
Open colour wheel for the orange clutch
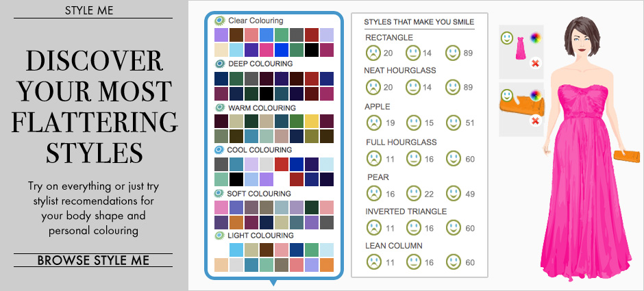point(536,96)
